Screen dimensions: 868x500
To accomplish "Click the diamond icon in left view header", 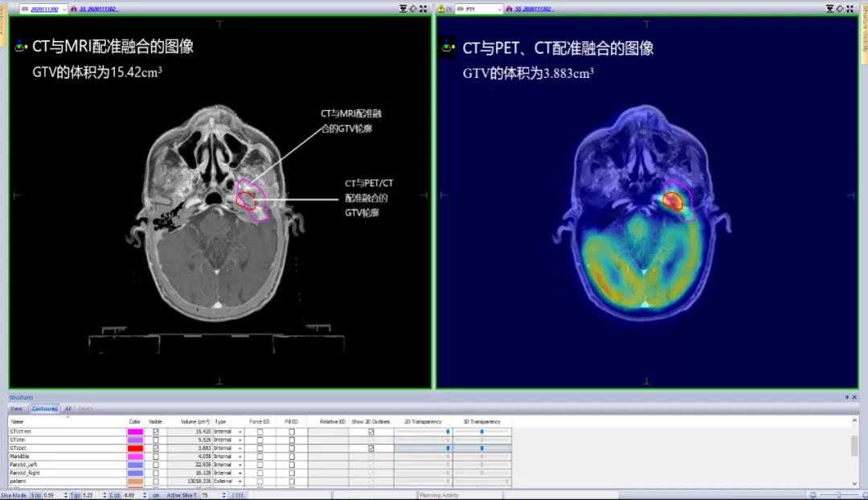I will [x=412, y=9].
